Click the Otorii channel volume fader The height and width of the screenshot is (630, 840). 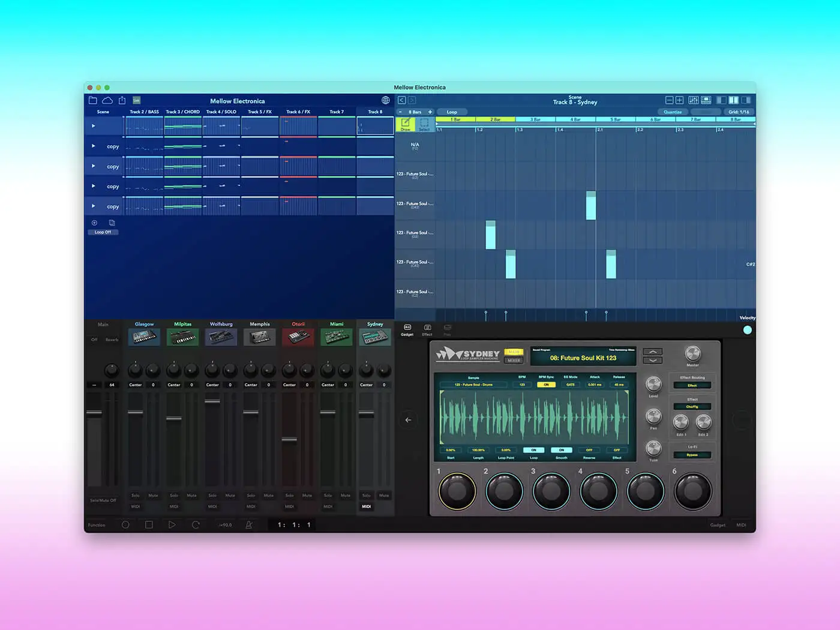click(289, 439)
